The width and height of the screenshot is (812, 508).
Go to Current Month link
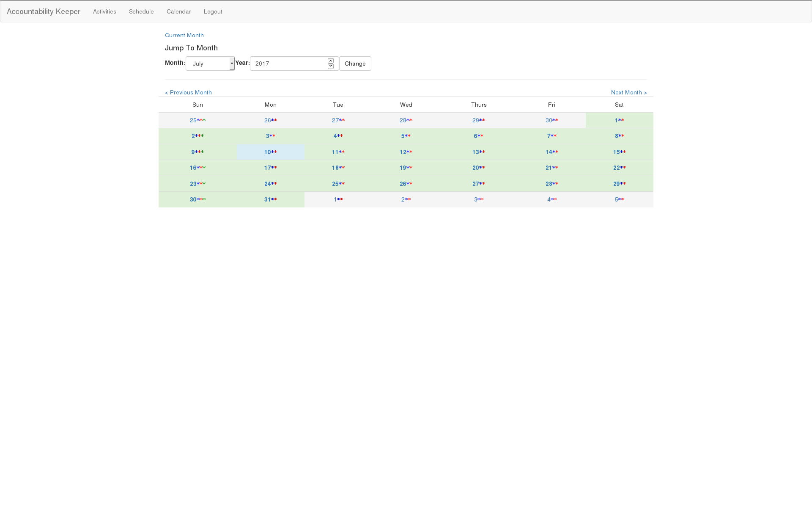coord(184,35)
